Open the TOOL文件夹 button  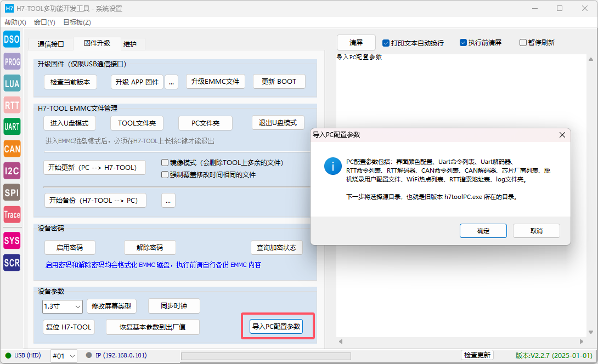click(x=137, y=123)
